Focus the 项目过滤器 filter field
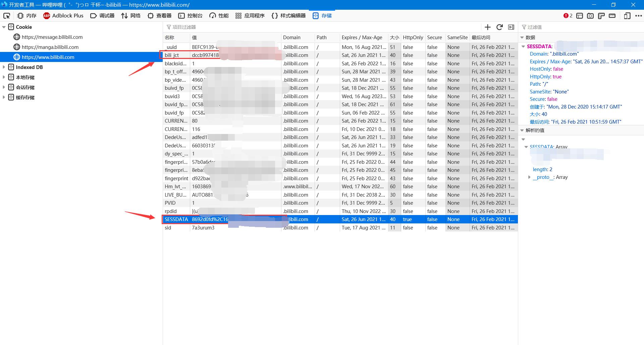Screen dimensions: 644x345 coord(322,27)
